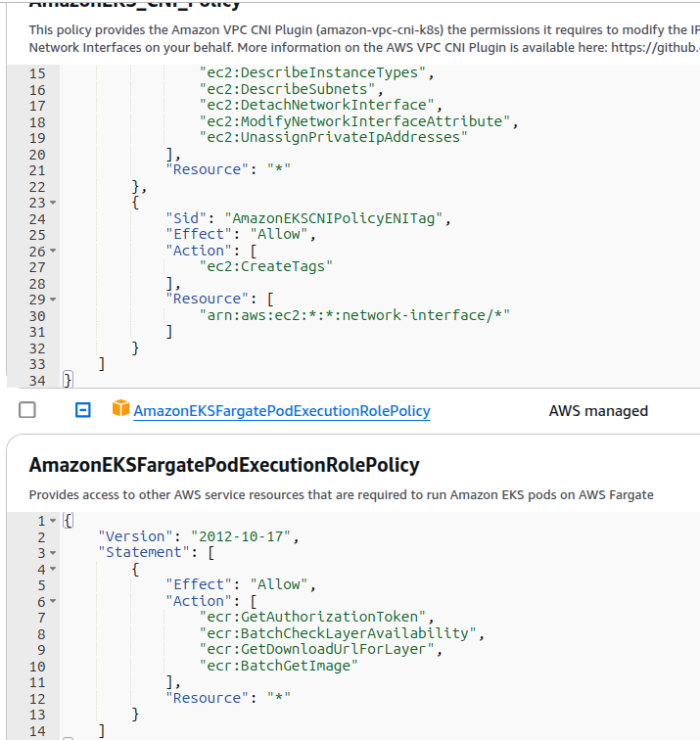The height and width of the screenshot is (740, 700).
Task: Click the "ecr:BatchGetImage" action
Action: (278, 666)
